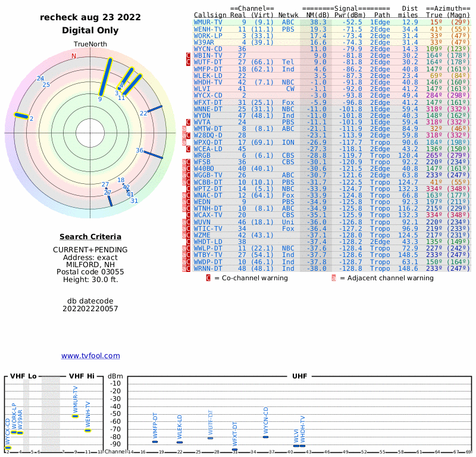This screenshot has height=457, width=476.
Task: Click the Search Criteria heading
Action: tap(90, 237)
